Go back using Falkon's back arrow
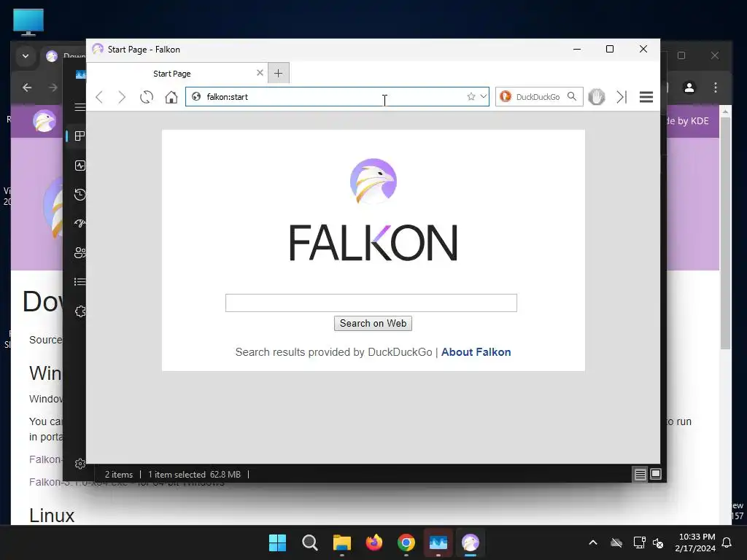Screen dimensions: 747x560 click(x=99, y=97)
